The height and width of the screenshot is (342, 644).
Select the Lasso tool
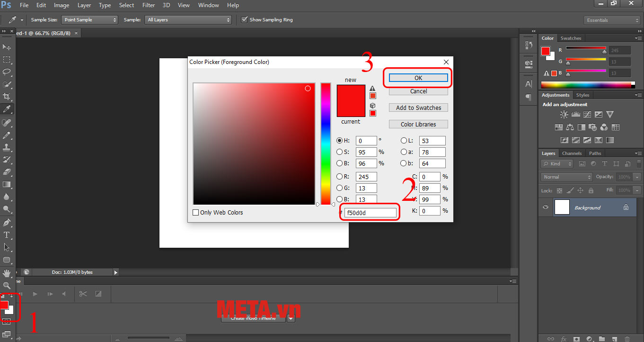coord(7,72)
